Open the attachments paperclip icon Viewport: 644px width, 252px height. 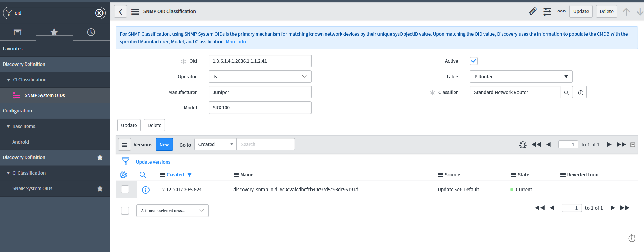tap(533, 11)
